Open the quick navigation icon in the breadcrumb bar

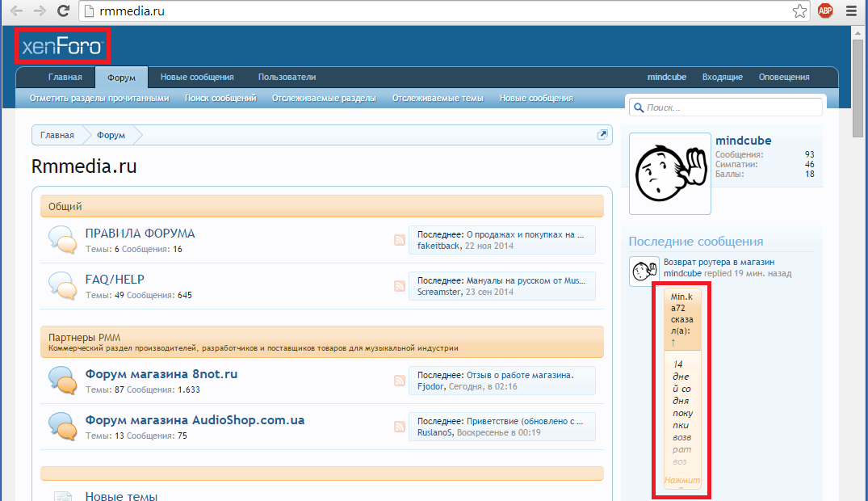tap(602, 135)
